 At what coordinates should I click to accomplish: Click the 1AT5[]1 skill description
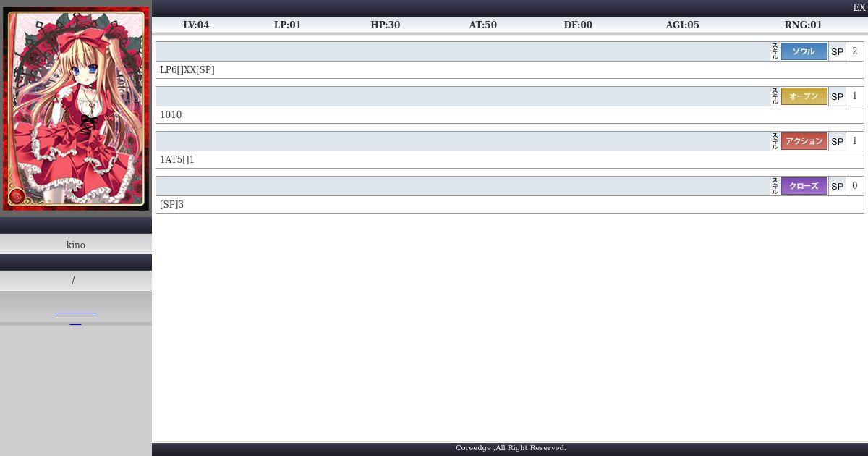(x=177, y=160)
